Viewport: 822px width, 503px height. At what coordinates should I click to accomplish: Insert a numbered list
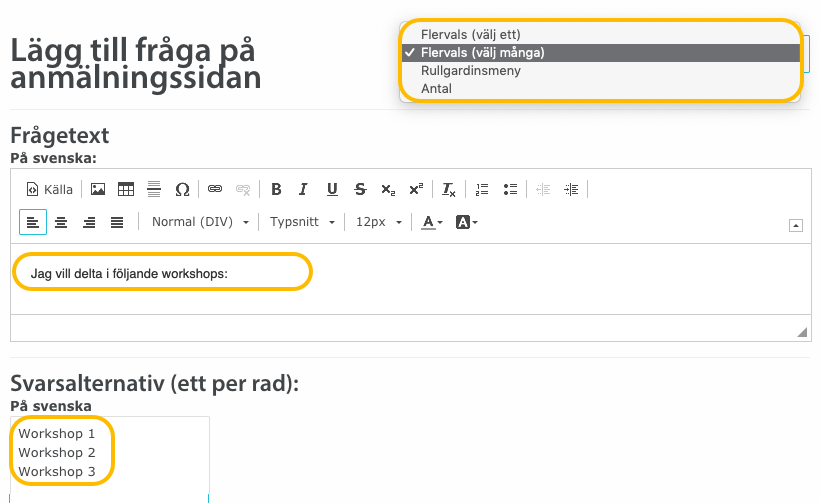click(x=482, y=189)
